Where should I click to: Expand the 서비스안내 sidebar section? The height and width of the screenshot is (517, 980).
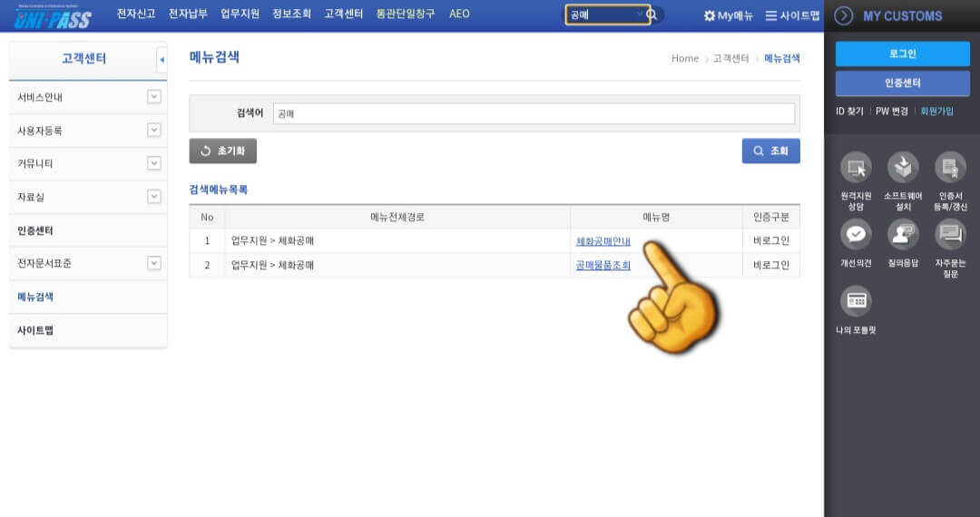point(153,97)
